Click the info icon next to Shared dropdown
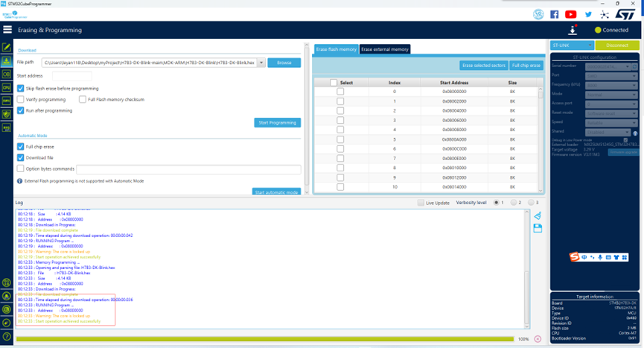The image size is (644, 348). pos(635,133)
